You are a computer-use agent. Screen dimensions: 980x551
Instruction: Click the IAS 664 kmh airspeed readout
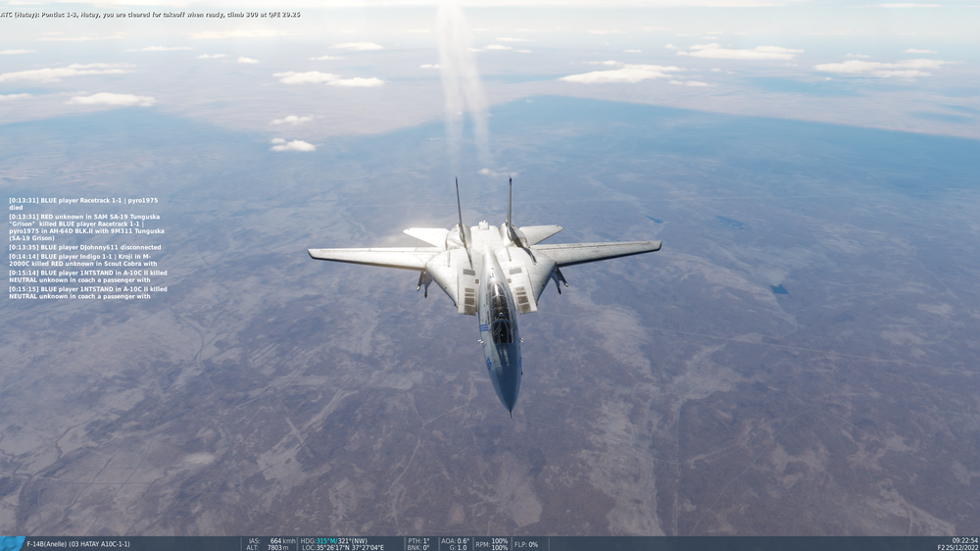point(271,541)
